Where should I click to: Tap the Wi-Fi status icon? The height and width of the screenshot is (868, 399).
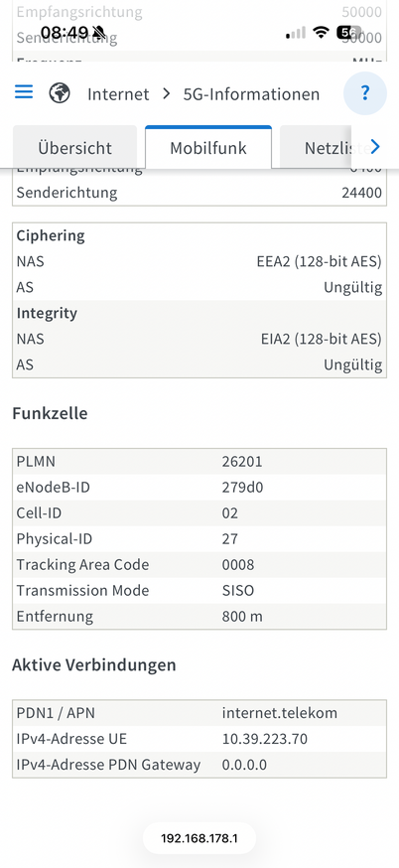321,32
